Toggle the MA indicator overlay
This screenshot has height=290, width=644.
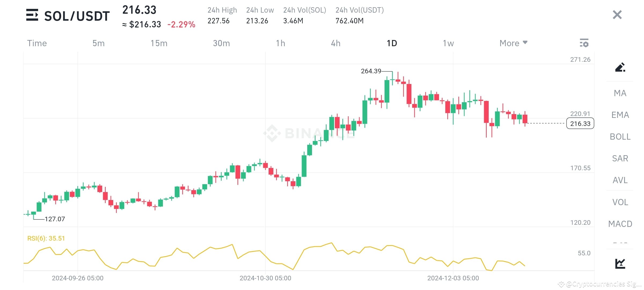[x=620, y=93]
